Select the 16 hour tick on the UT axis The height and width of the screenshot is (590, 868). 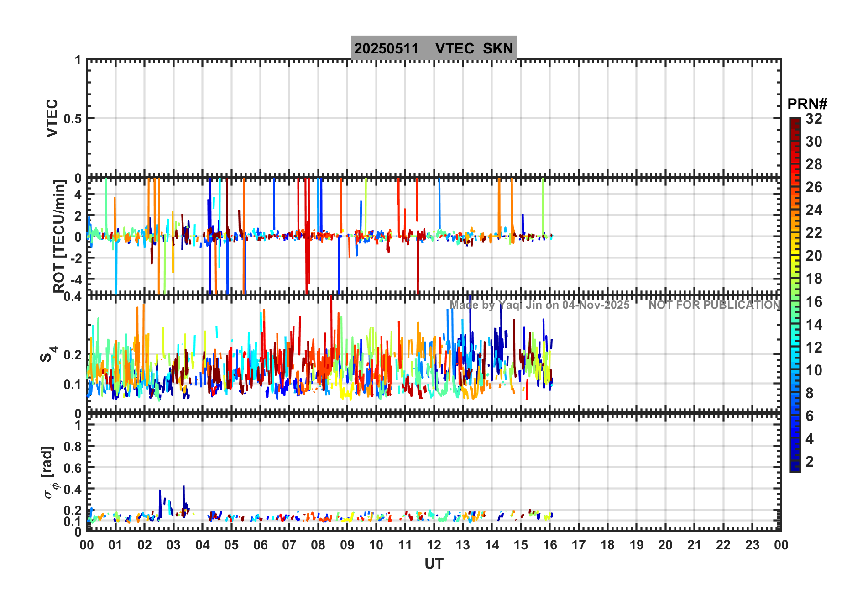(550, 545)
